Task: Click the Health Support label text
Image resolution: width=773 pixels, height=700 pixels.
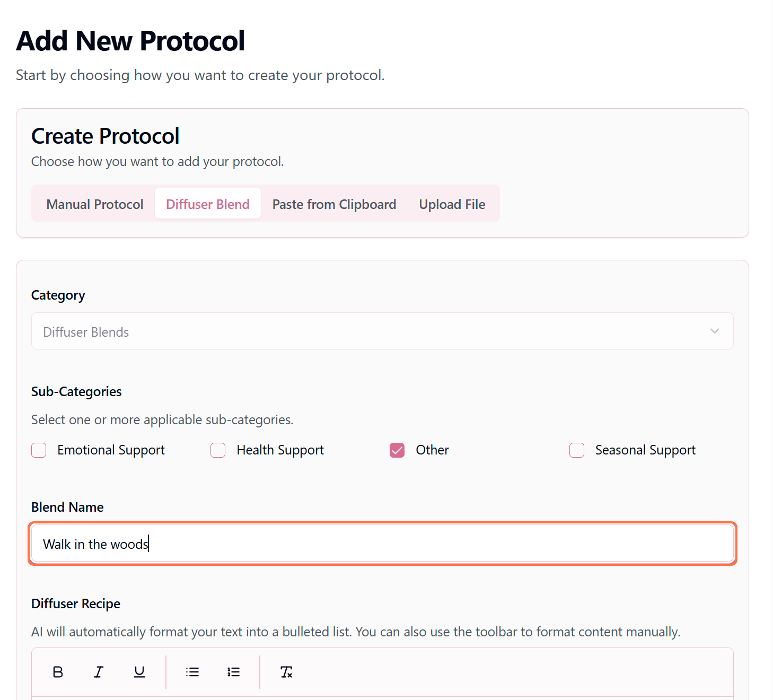Action: (280, 450)
